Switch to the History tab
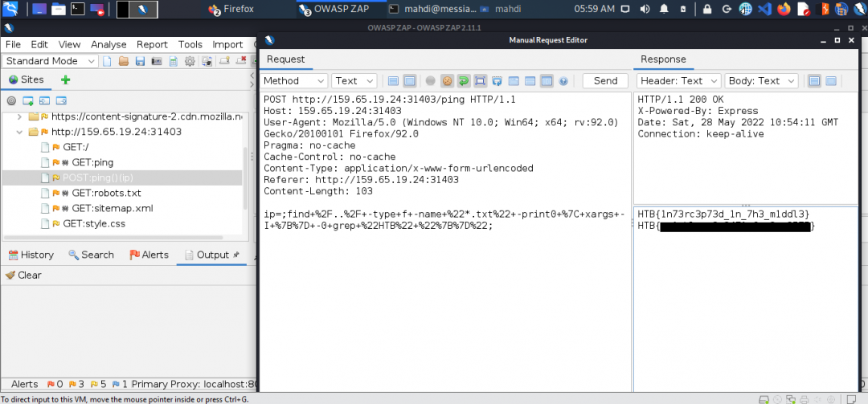The width and height of the screenshot is (868, 404). tap(31, 255)
